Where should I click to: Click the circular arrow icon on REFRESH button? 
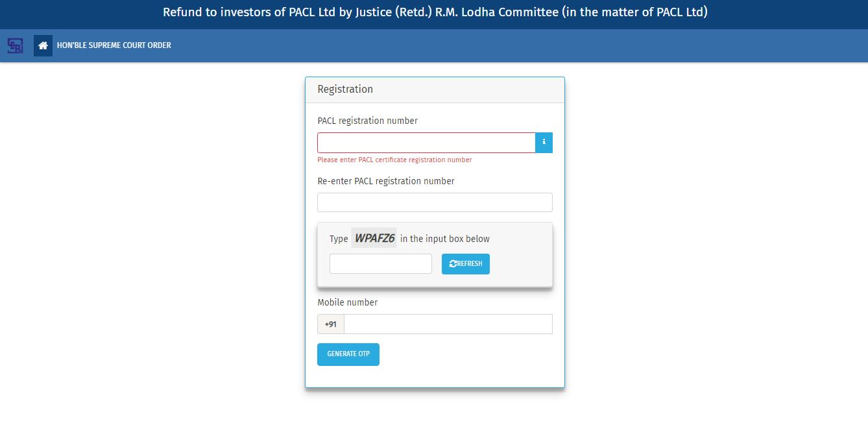453,263
